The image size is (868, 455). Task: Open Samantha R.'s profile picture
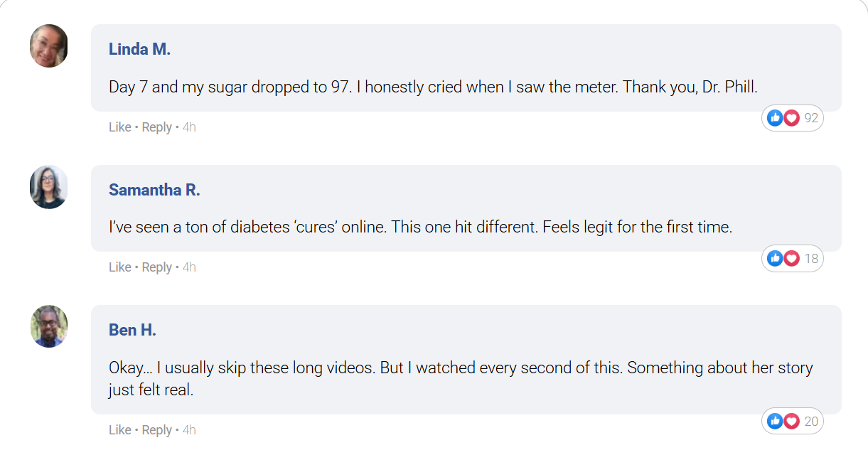coord(49,187)
